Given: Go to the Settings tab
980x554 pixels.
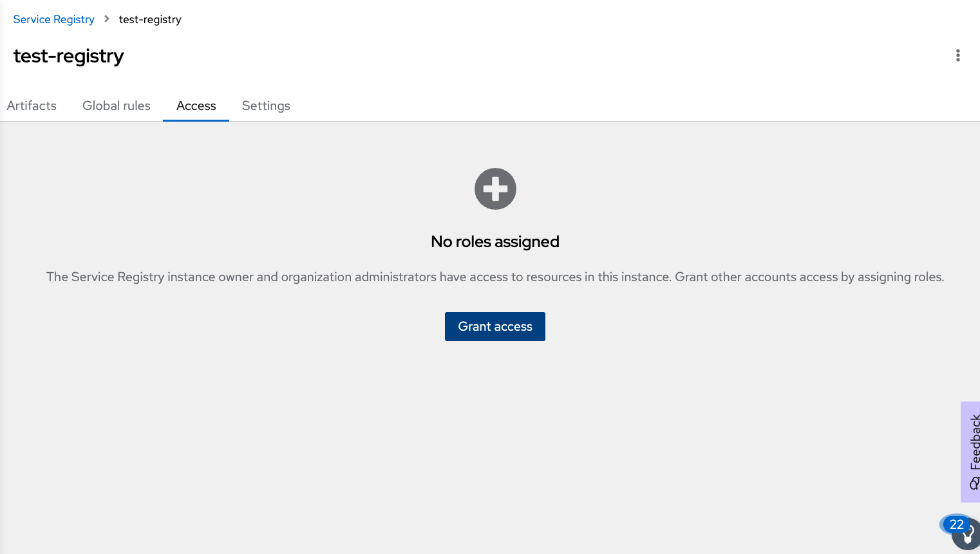Looking at the screenshot, I should 266,106.
